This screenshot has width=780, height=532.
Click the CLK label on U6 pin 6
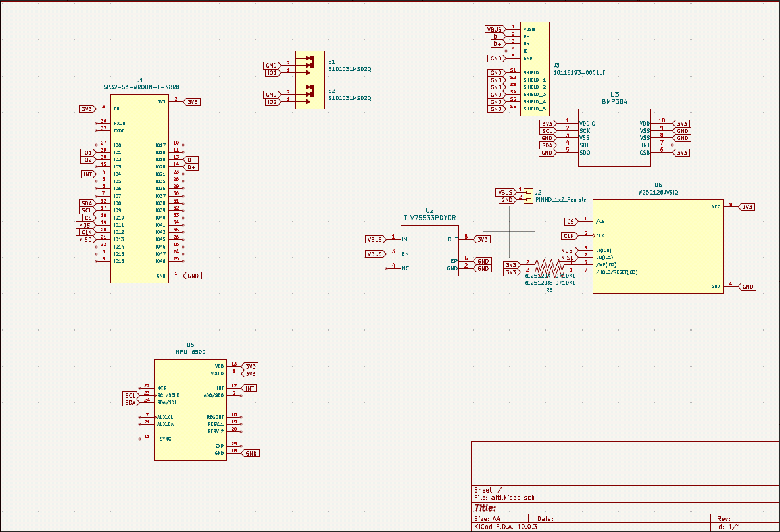(569, 236)
